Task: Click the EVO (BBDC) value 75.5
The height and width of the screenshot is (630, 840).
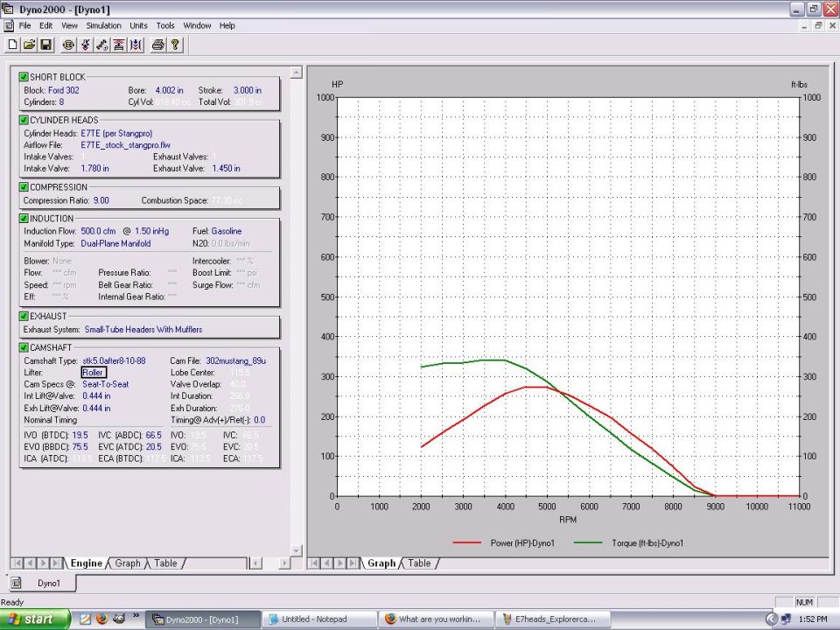Action: coord(80,447)
